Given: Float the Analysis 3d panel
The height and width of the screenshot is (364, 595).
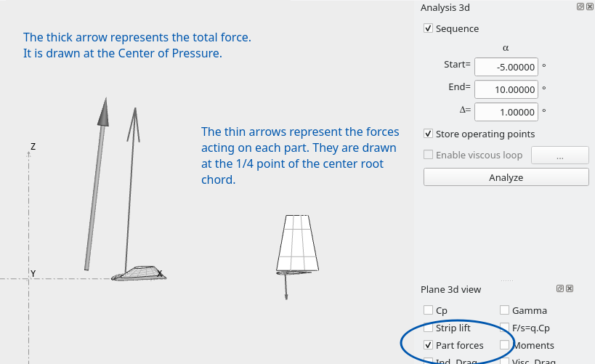Looking at the screenshot, I should [580, 7].
